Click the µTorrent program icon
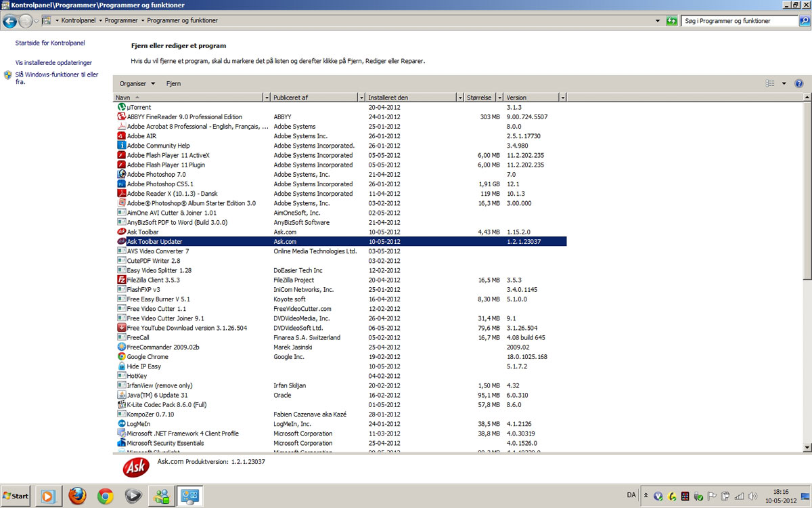812x508 pixels. tap(122, 107)
